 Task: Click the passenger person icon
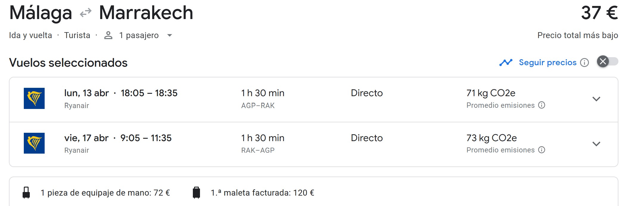coord(108,35)
